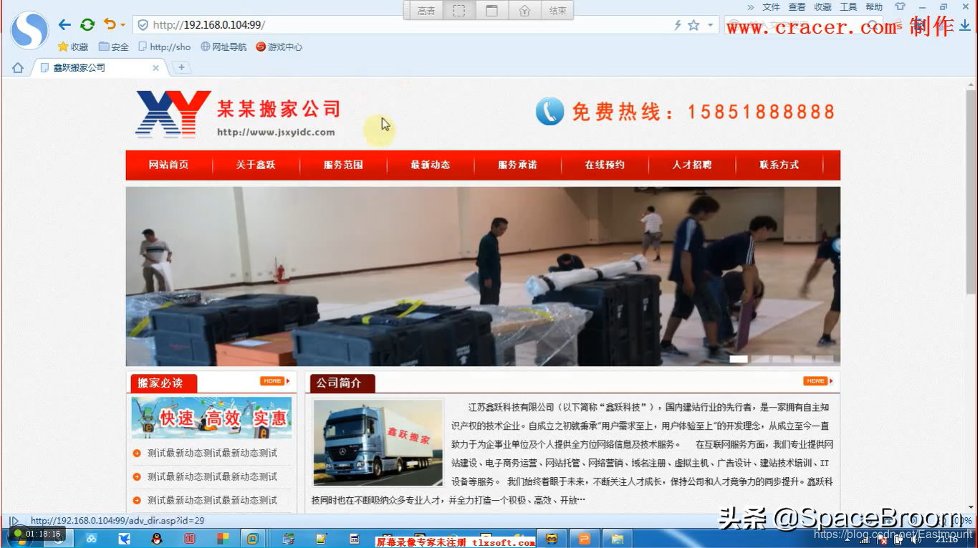This screenshot has height=548, width=980.
Task: Select the last banner slide indicator
Action: (x=825, y=359)
